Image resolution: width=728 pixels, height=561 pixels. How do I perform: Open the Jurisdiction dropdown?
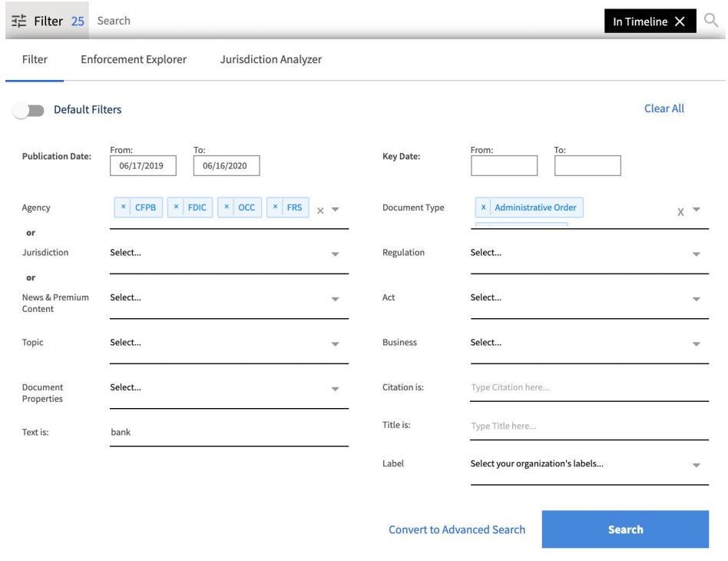tap(229, 253)
